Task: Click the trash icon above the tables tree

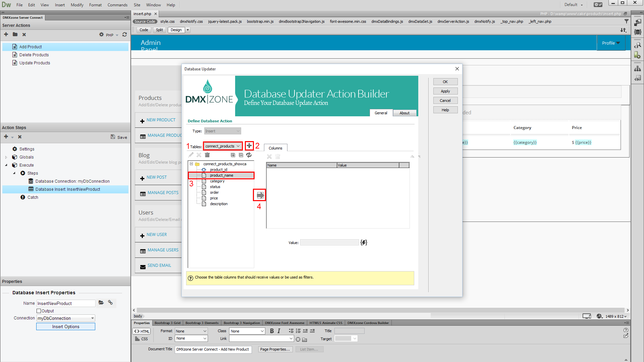Action: pos(207,155)
